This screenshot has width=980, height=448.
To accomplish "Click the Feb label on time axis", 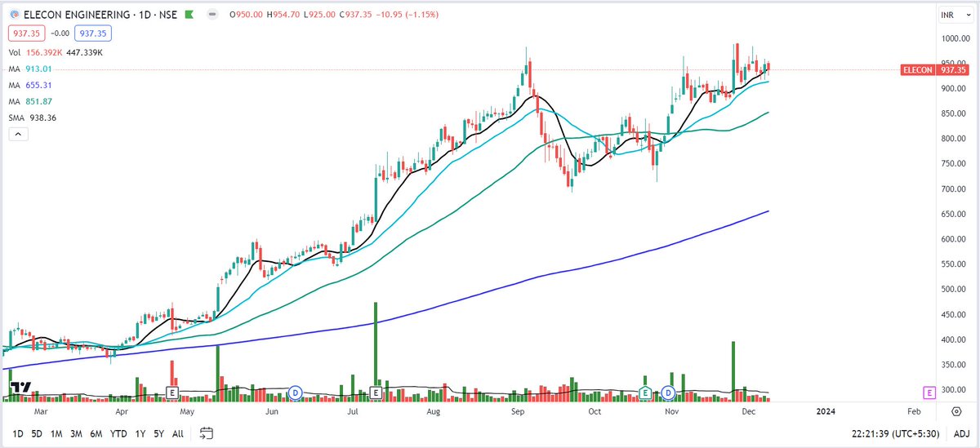I will point(914,412).
